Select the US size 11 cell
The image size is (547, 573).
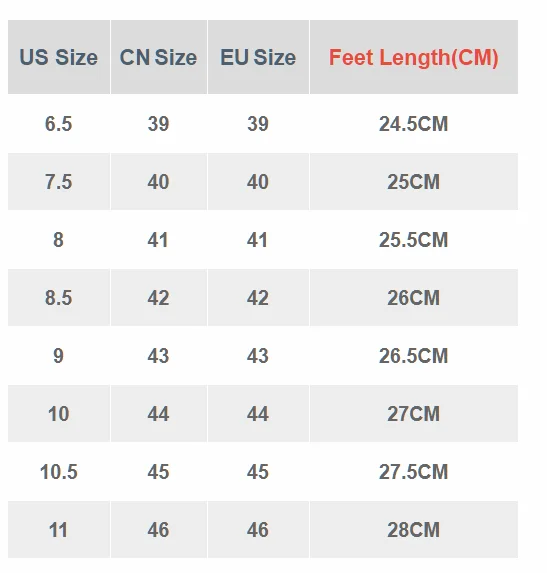pyautogui.click(x=59, y=530)
